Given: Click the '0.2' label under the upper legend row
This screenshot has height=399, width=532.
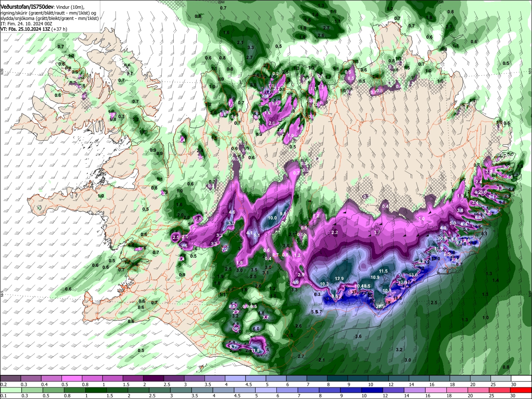Looking at the screenshot, I should click(3, 384).
